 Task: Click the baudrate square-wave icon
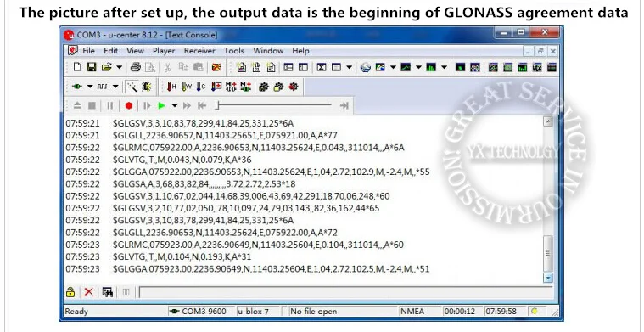pyautogui.click(x=102, y=87)
